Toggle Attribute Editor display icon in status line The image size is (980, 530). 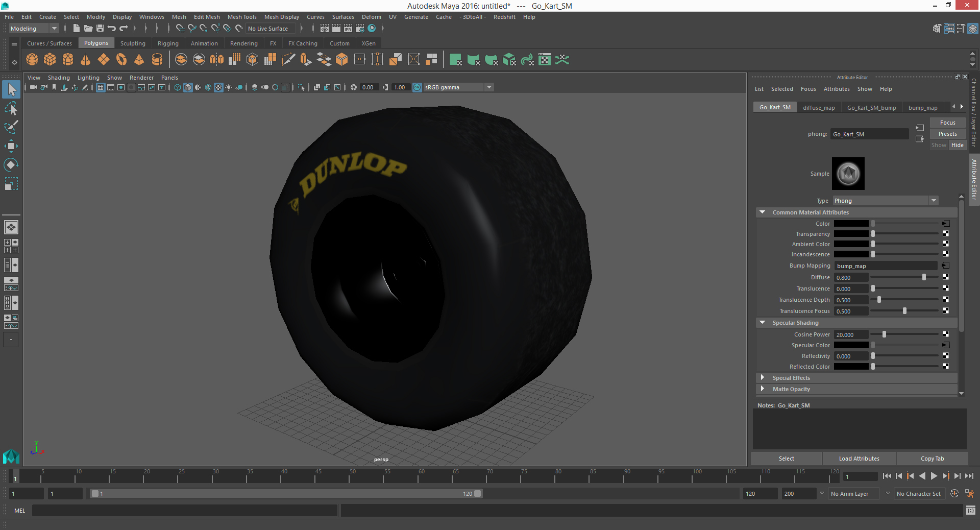949,29
